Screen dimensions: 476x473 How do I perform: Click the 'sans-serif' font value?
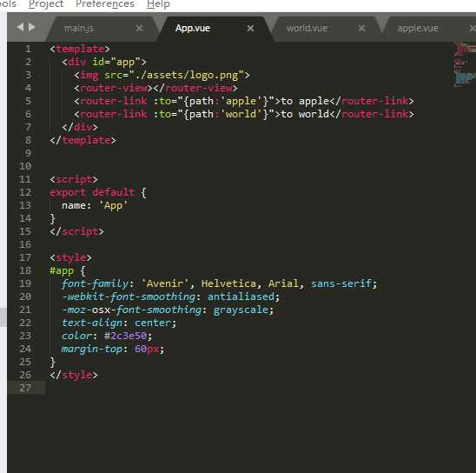(x=341, y=283)
